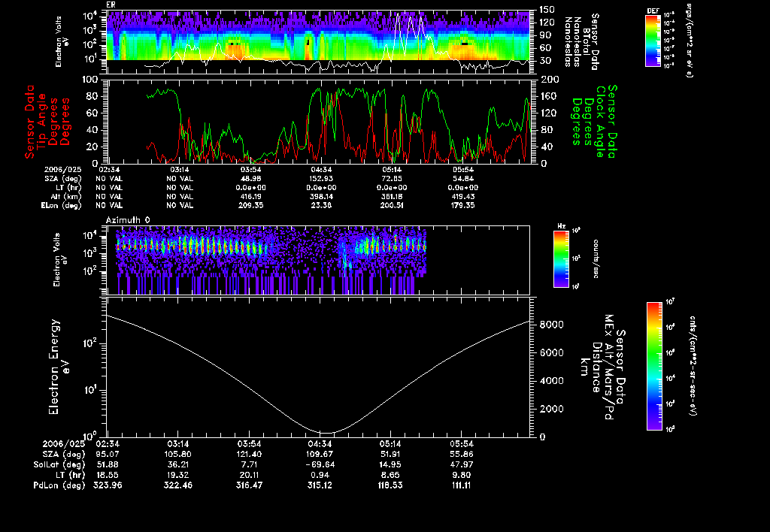
Task: Click the 'ergs/(cm**2 sr eV s)' units label
Action: point(689,41)
